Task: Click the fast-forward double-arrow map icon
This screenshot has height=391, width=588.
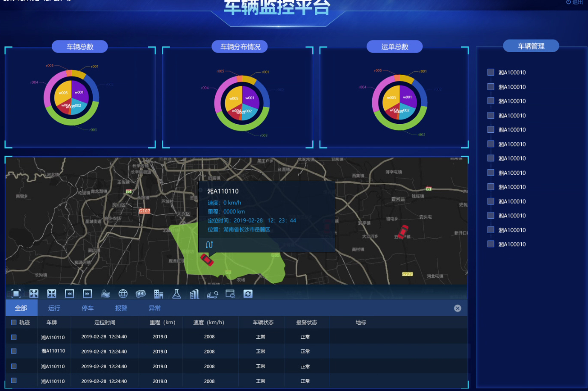Action: [87, 294]
